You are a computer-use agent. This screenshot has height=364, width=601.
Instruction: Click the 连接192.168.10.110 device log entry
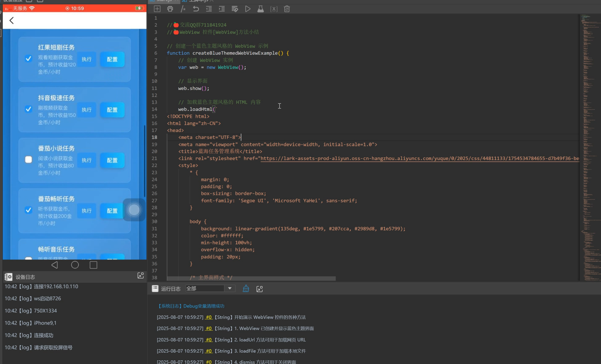tap(42, 286)
